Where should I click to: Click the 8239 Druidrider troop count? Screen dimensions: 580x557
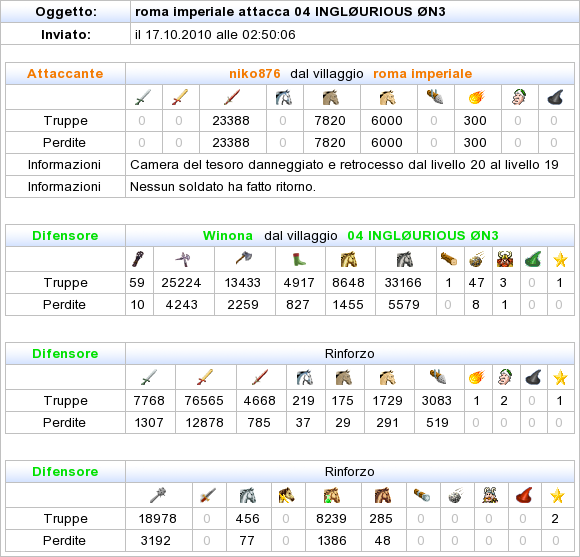click(331, 519)
